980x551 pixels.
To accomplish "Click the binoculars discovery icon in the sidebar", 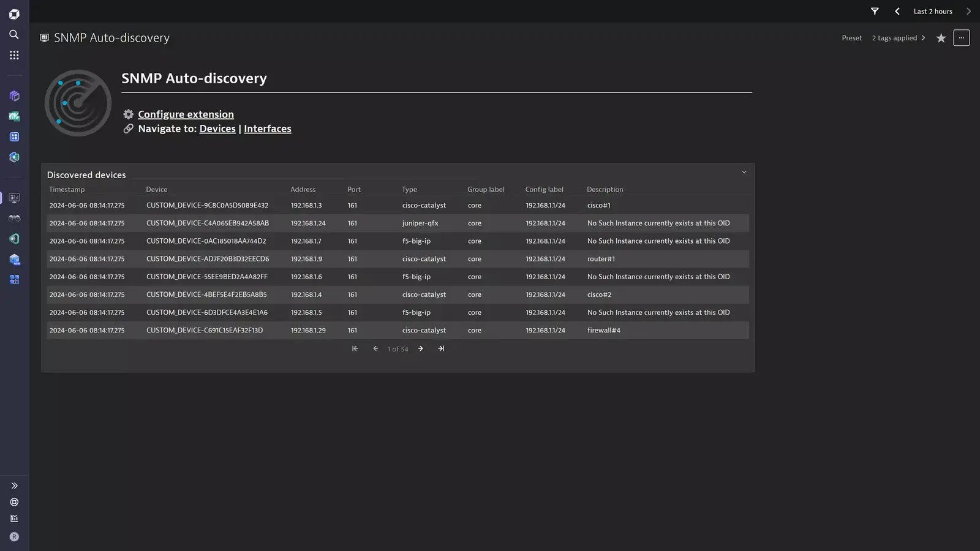I will (x=13, y=218).
